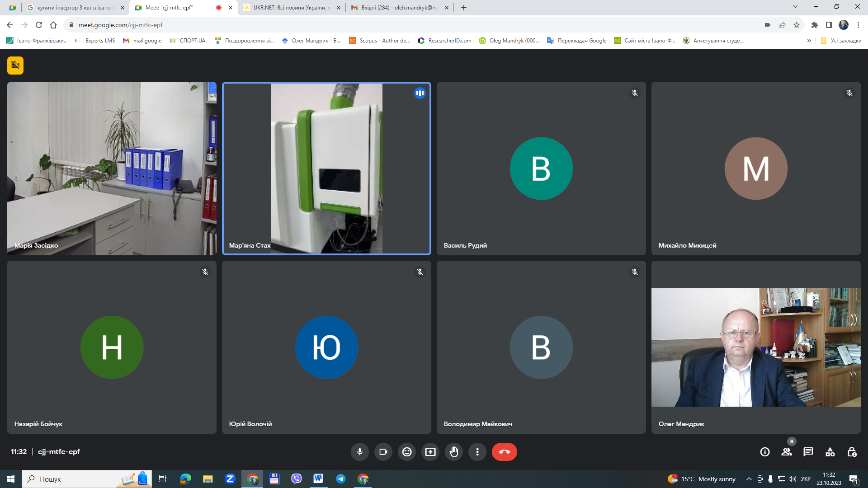Open the chat messages panel icon
Viewport: 868px width, 488px height.
coord(808,452)
